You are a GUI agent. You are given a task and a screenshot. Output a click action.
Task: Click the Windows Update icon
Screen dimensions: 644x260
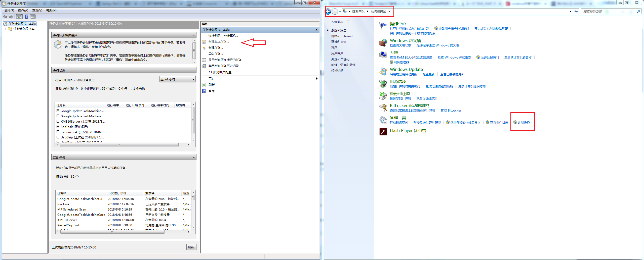coord(383,72)
